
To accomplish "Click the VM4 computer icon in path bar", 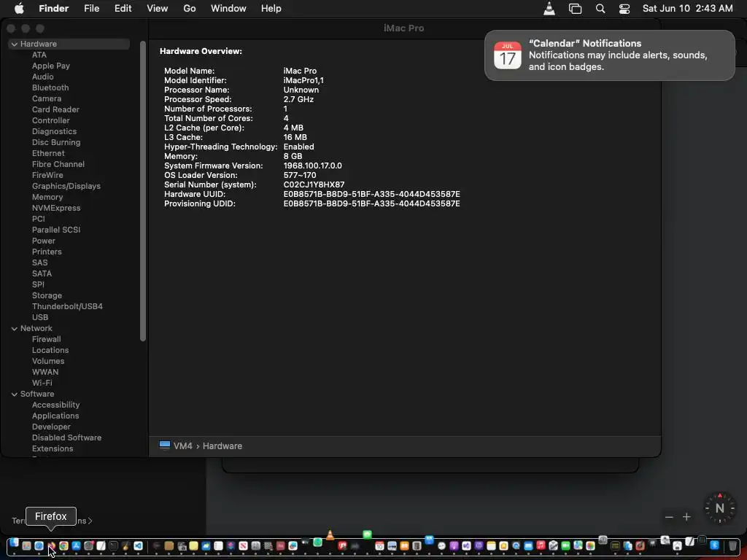I will [165, 446].
